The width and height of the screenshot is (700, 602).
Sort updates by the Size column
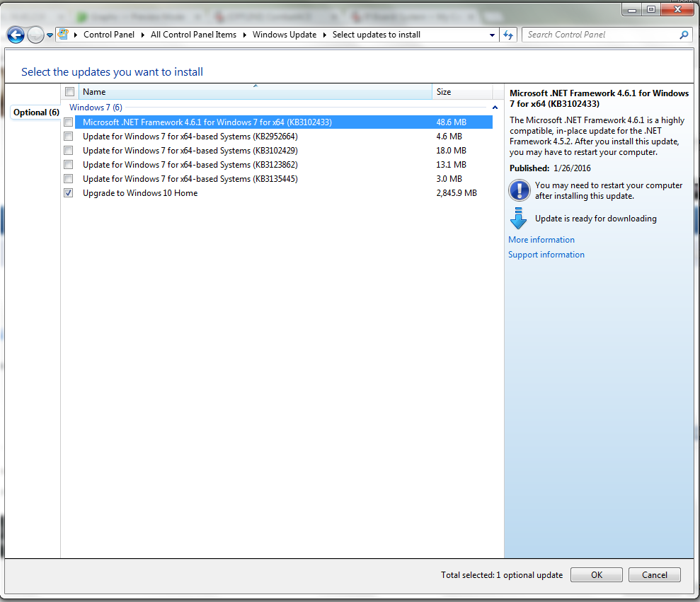pyautogui.click(x=462, y=92)
